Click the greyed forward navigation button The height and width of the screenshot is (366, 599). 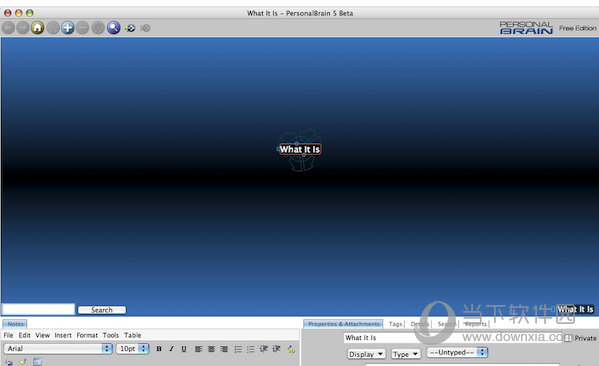[23, 28]
